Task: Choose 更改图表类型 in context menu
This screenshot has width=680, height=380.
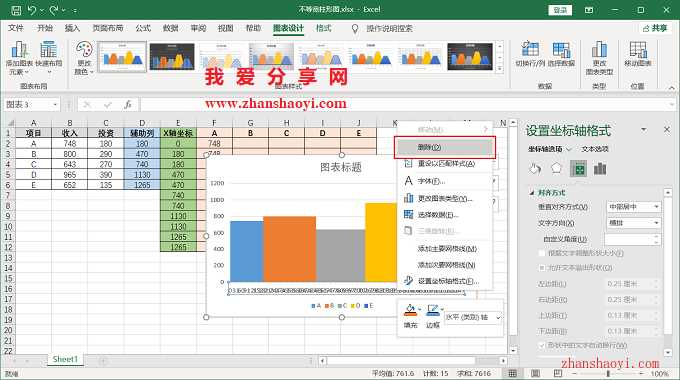Action: pyautogui.click(x=445, y=199)
